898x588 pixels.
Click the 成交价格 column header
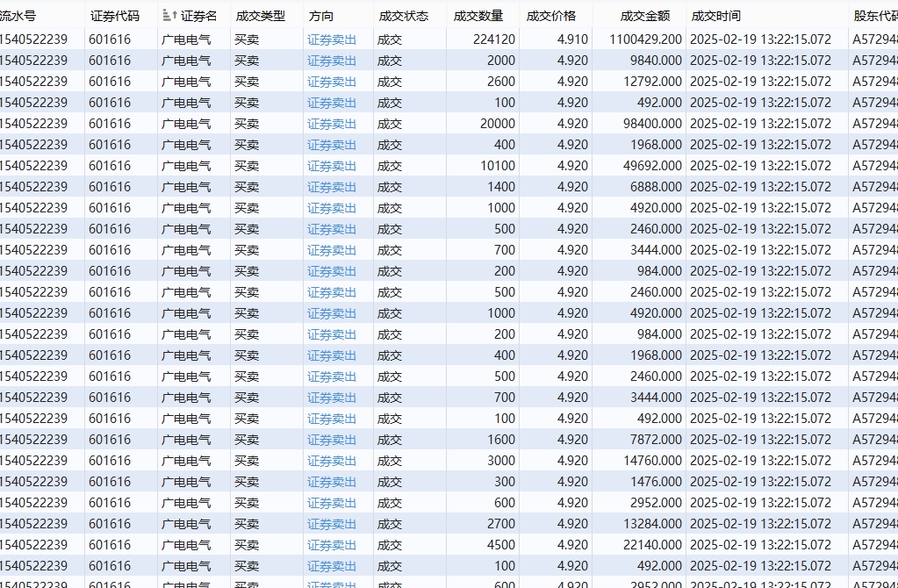[551, 16]
